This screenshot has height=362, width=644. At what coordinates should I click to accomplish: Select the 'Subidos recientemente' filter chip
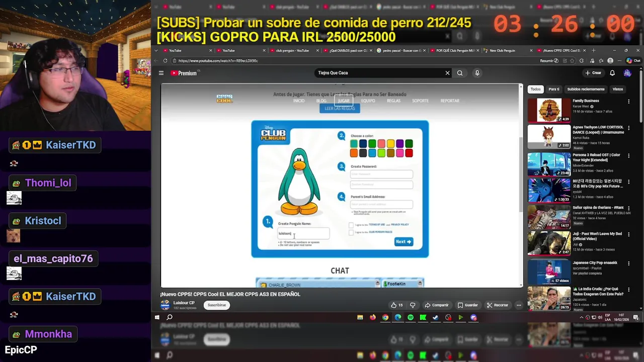tap(586, 89)
